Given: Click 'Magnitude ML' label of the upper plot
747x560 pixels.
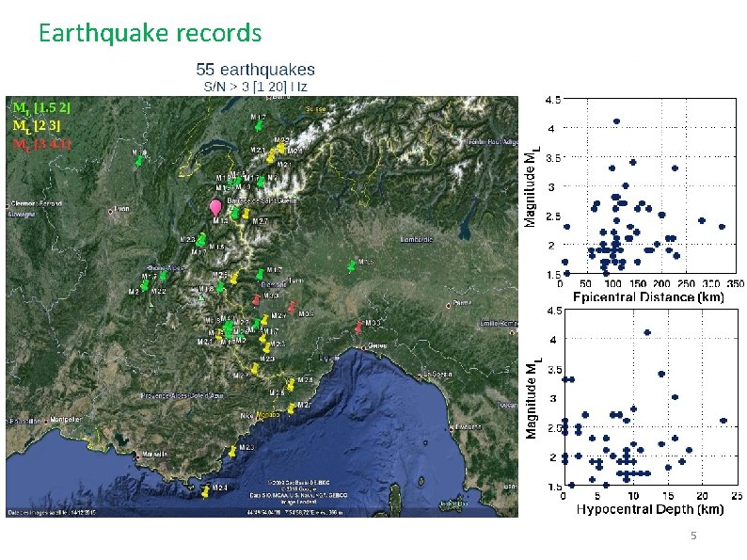Looking at the screenshot, I should click(x=532, y=187).
